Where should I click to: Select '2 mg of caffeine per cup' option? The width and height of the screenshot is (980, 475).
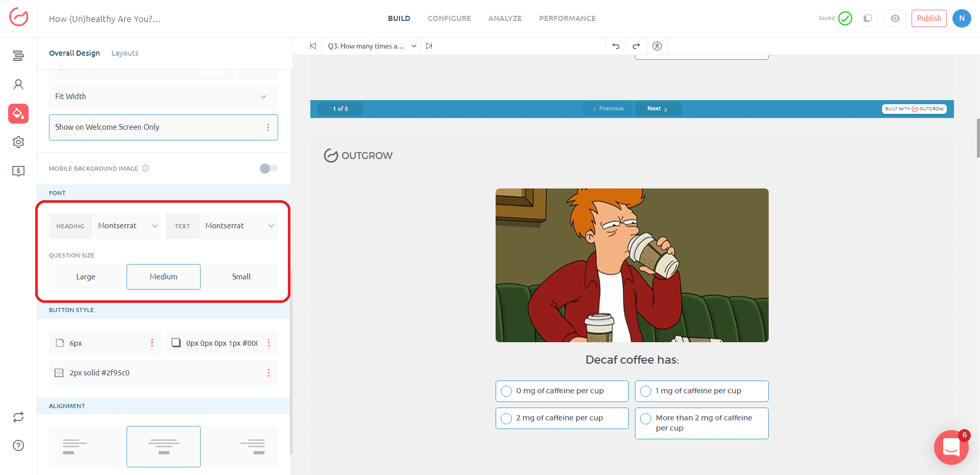[x=562, y=418]
